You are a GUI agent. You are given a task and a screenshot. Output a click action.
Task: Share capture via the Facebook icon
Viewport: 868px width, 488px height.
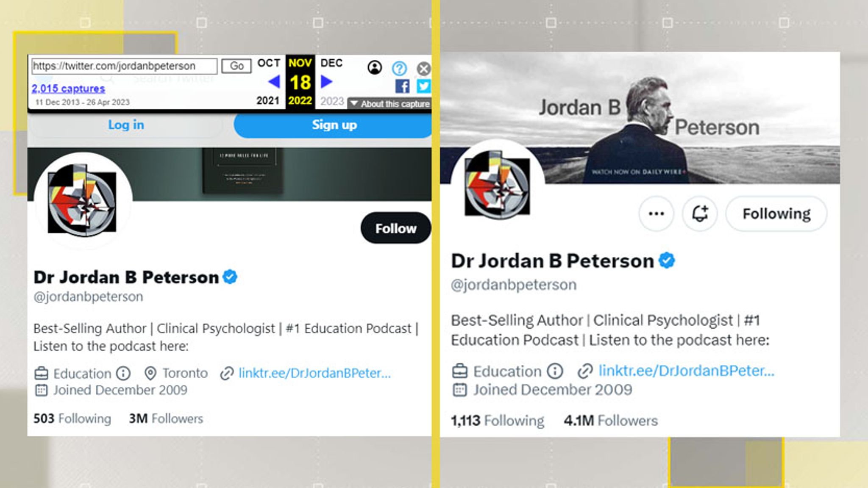(402, 86)
